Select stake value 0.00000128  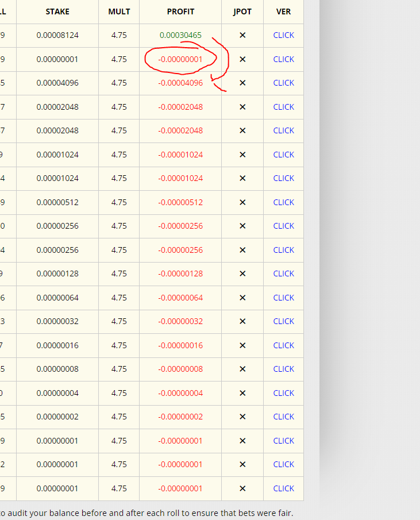(x=57, y=274)
